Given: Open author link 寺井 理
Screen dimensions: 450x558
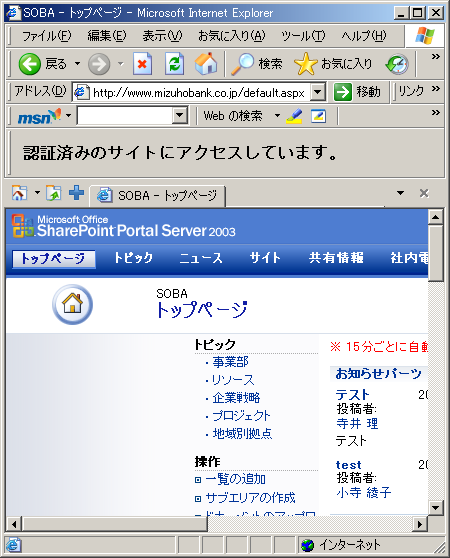Looking at the screenshot, I should [x=357, y=424].
